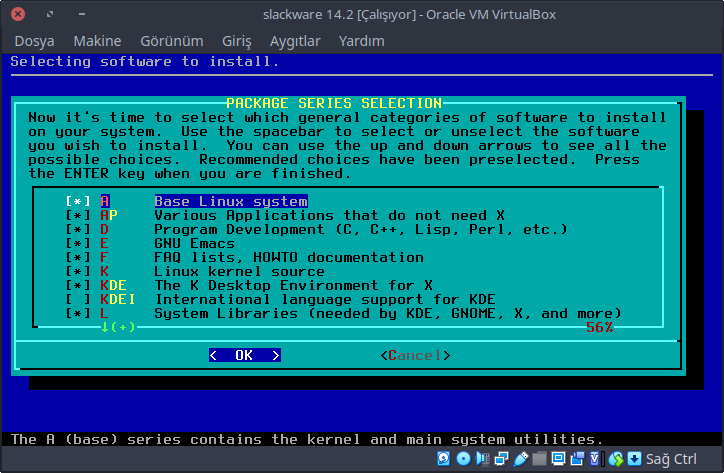Viewport: 724px width, 473px height.
Task: Toggle the AP applications series checkbox
Action: coord(78,215)
